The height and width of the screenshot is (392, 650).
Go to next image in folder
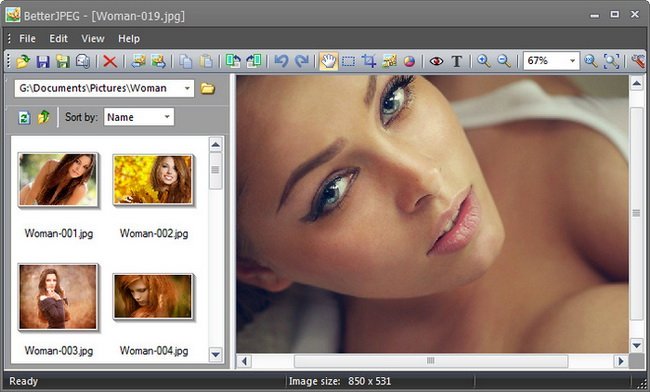tap(158, 61)
